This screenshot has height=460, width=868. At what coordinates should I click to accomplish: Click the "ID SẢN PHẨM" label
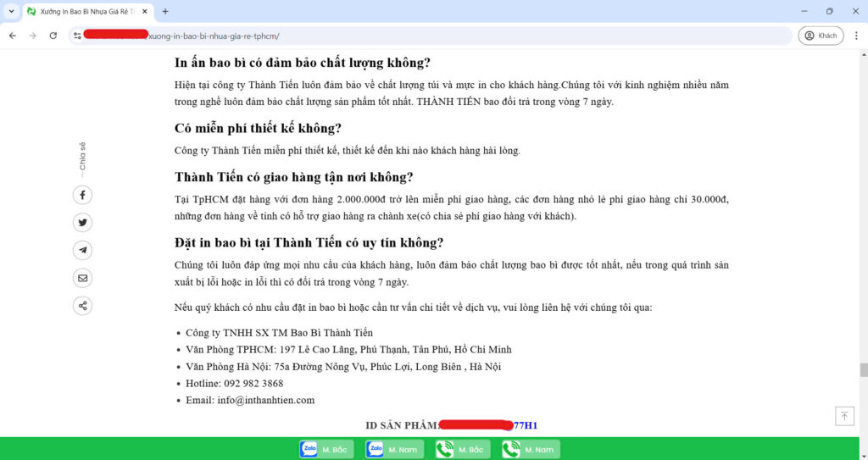[x=402, y=425]
